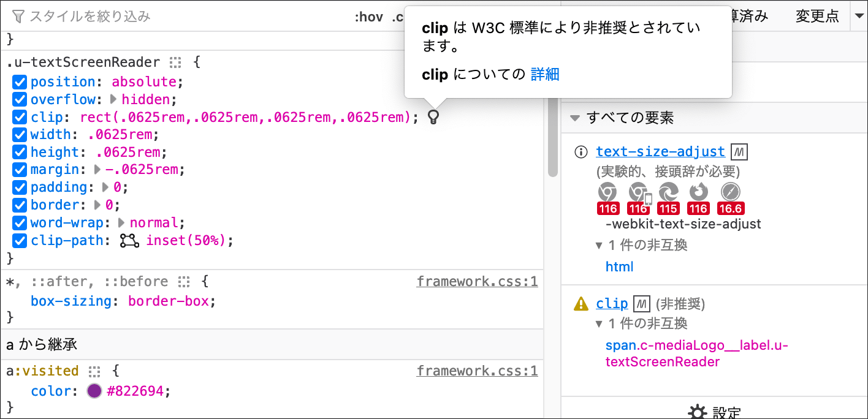Click the a:visited selector text
Image resolution: width=868 pixels, height=419 pixels.
pyautogui.click(x=42, y=371)
